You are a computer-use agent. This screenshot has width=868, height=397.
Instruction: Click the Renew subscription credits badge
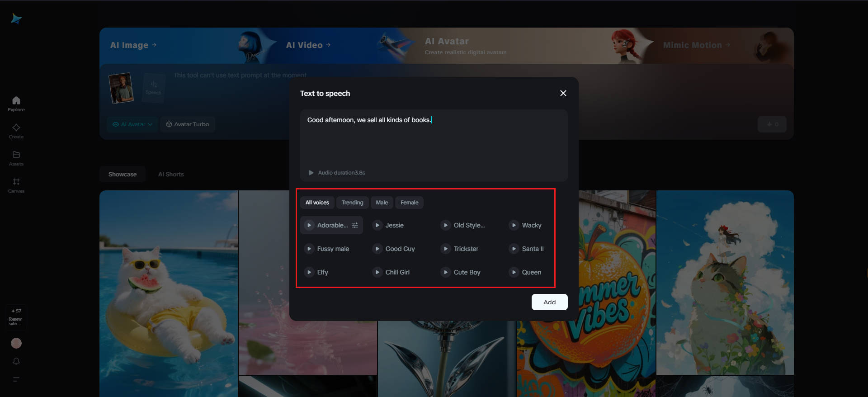[16, 317]
